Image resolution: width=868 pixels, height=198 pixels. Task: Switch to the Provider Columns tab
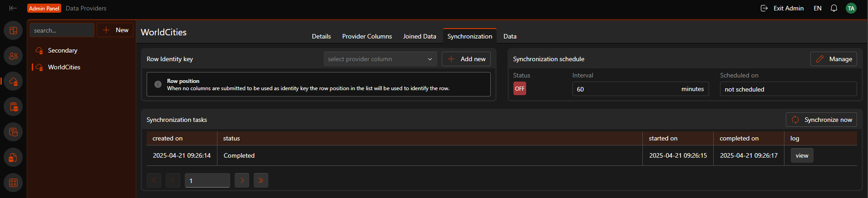point(367,36)
